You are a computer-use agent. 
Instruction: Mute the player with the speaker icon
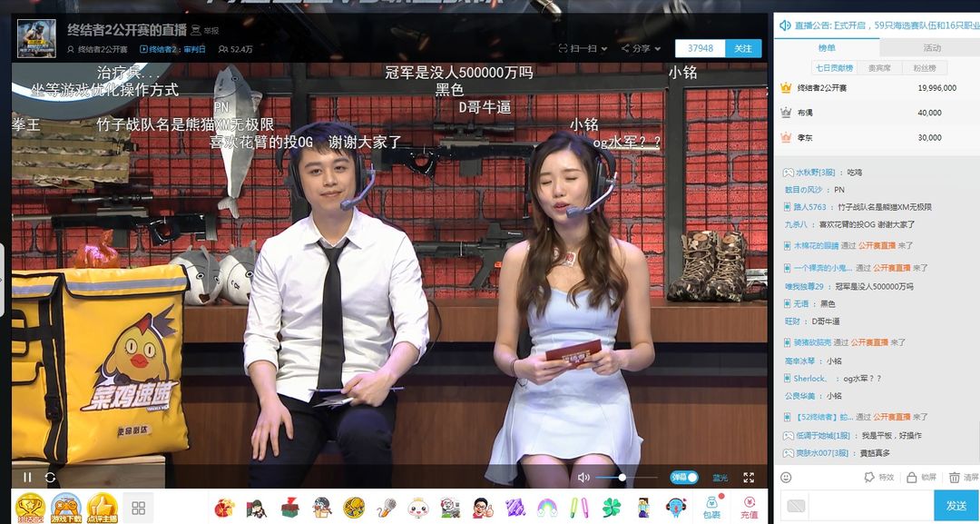[x=583, y=477]
